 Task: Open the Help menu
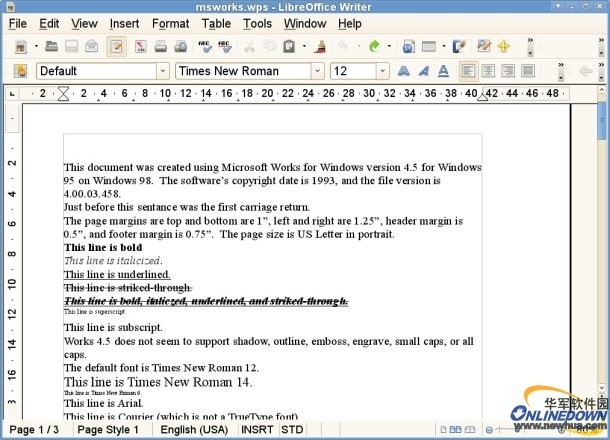(350, 24)
